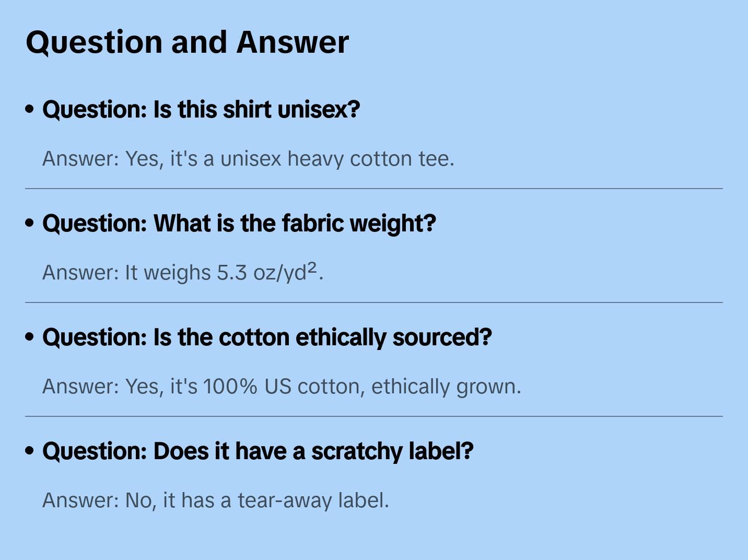This screenshot has width=748, height=560.
Task: Click the bullet before the unisex question
Action: (x=30, y=110)
